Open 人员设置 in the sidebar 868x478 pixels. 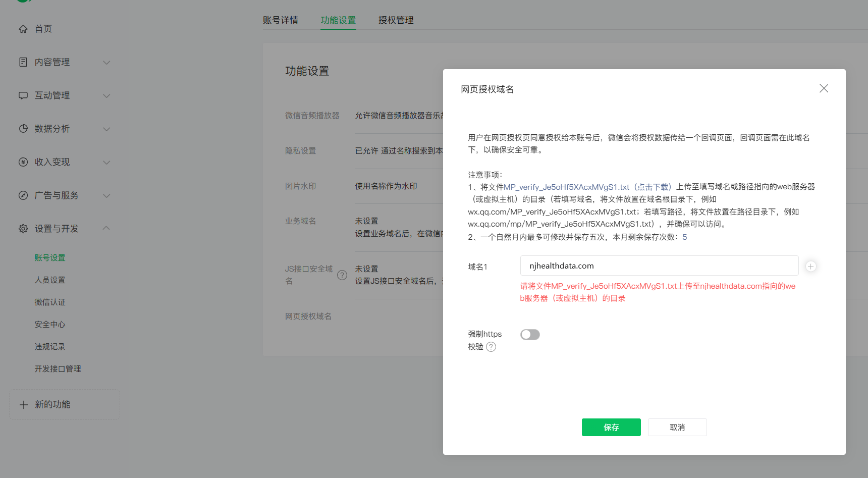click(50, 280)
